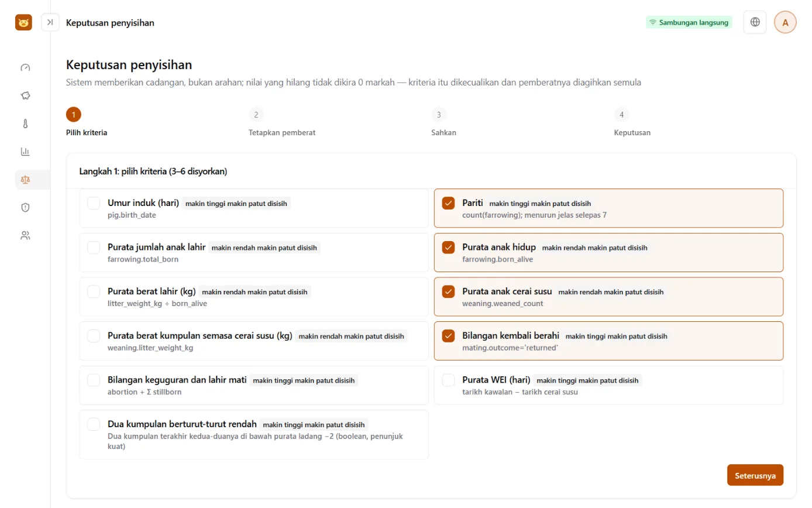Check the Purata WEI (hari) checkbox
812x508 pixels.
[x=448, y=380]
